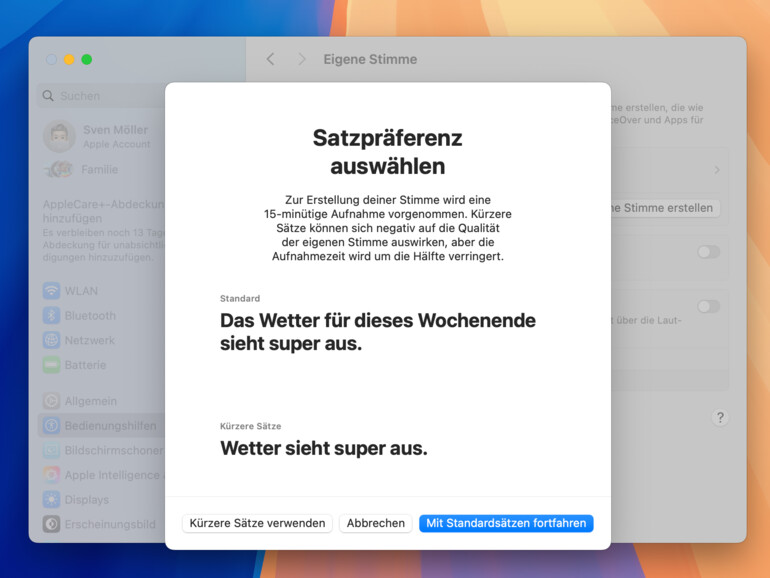The height and width of the screenshot is (578, 770).
Task: Click the Kürzere Sätze label
Action: [250, 426]
